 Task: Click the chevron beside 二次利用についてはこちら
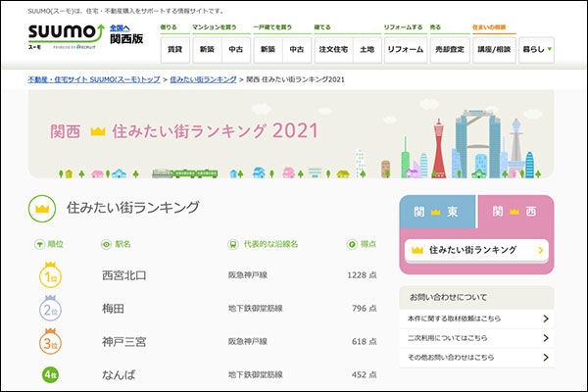click(x=546, y=338)
